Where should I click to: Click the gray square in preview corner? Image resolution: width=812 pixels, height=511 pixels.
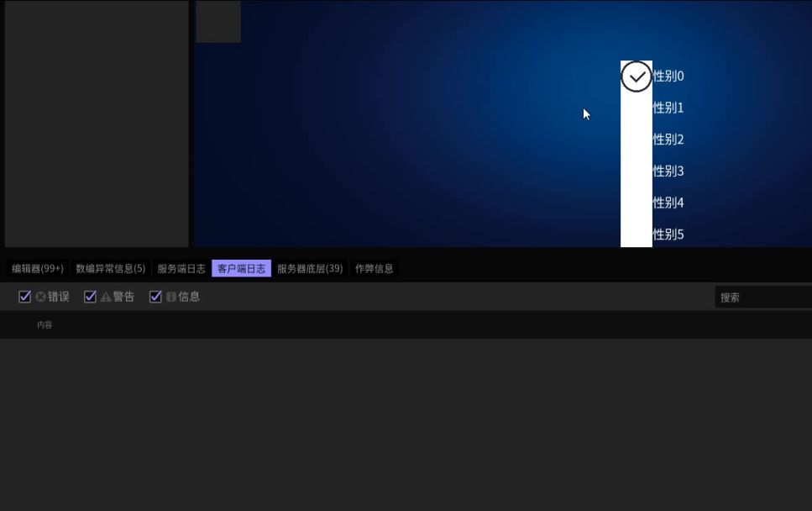(218, 21)
